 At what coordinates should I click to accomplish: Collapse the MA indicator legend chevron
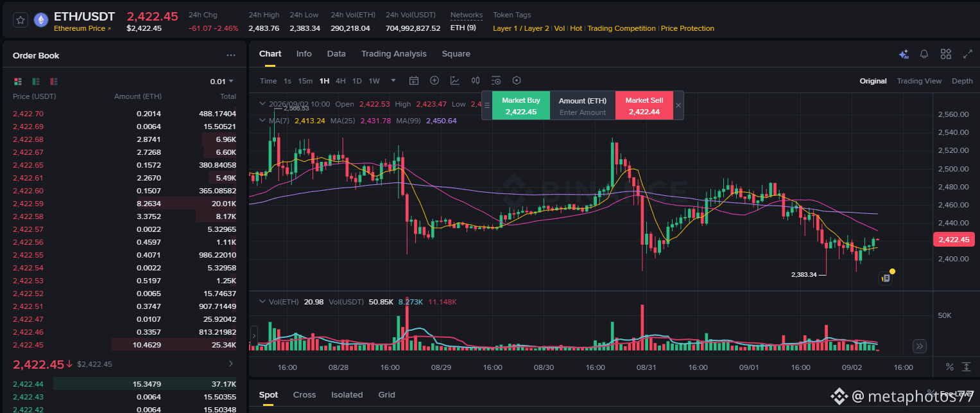(x=262, y=120)
